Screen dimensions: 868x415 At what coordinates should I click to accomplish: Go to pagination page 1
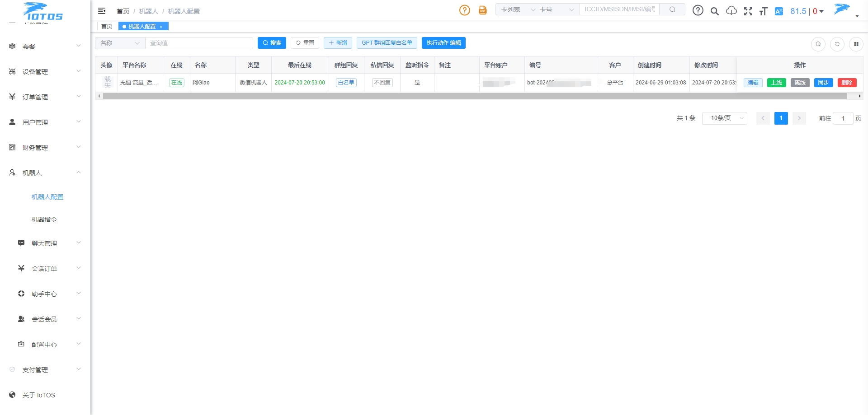coord(781,118)
